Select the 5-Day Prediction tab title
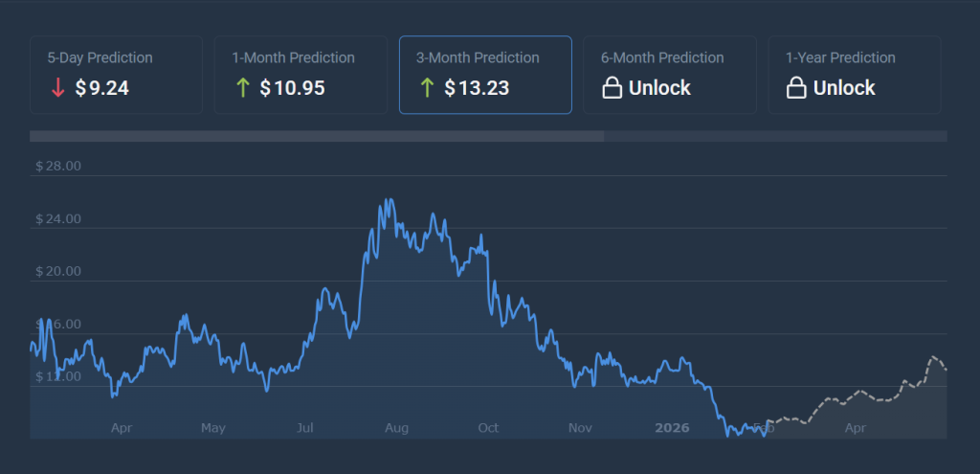The height and width of the screenshot is (474, 980). (100, 57)
